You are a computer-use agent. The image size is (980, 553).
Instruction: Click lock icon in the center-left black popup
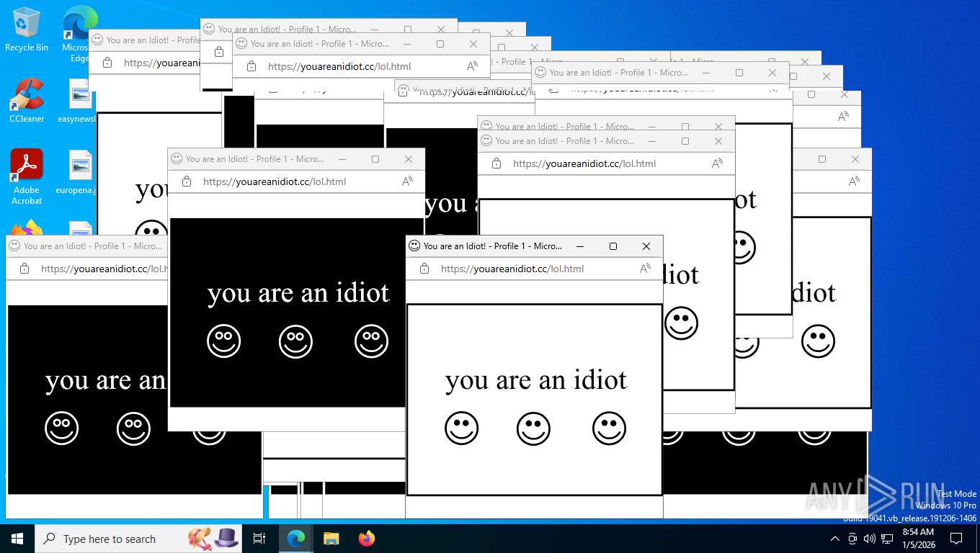[x=187, y=181]
